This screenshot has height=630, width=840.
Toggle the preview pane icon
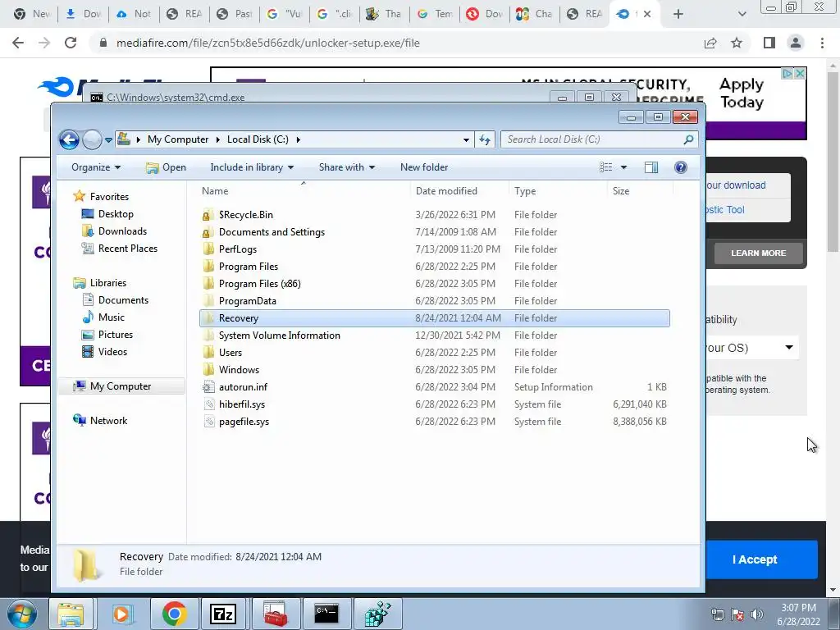[651, 167]
